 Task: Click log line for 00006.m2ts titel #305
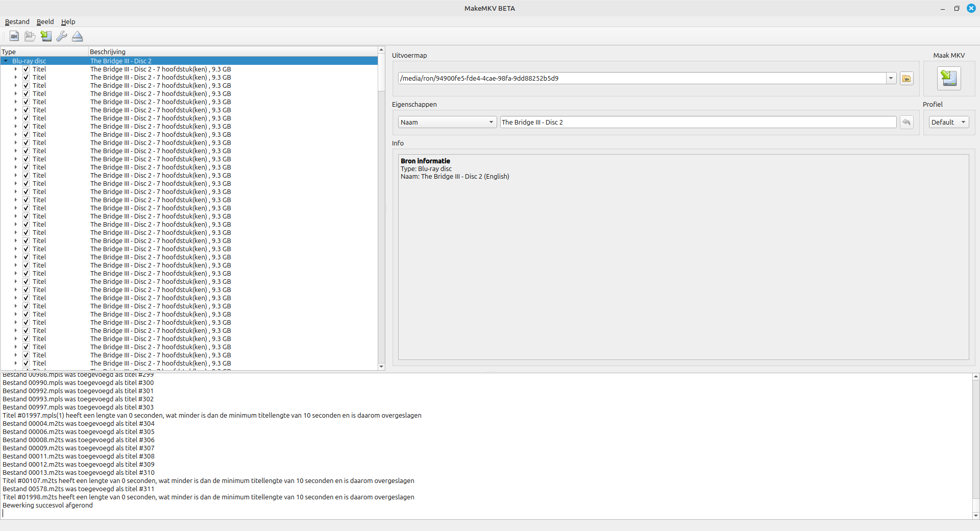[x=79, y=432]
